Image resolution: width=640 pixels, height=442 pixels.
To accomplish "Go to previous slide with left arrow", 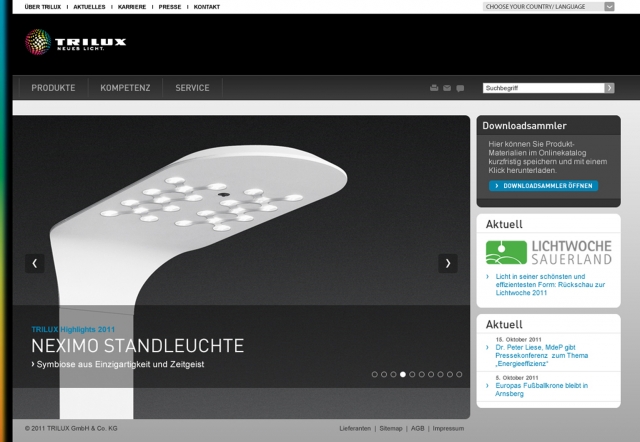I will pos(35,263).
